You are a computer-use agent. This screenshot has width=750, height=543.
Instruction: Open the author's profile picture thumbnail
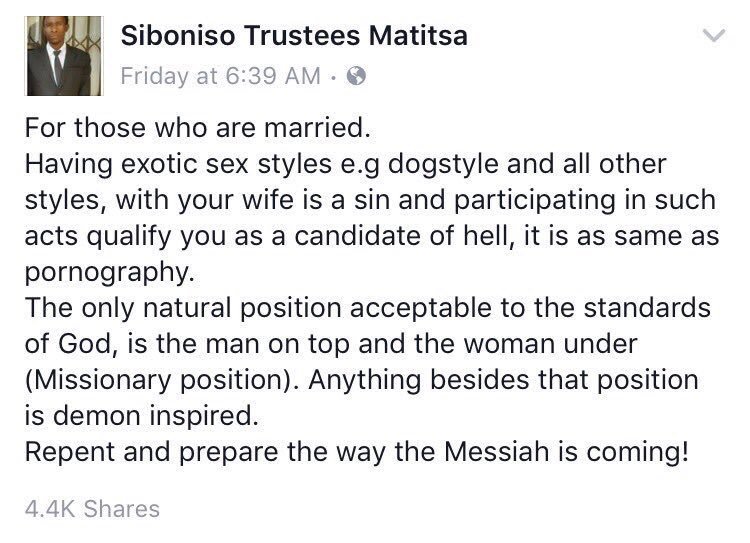64,55
